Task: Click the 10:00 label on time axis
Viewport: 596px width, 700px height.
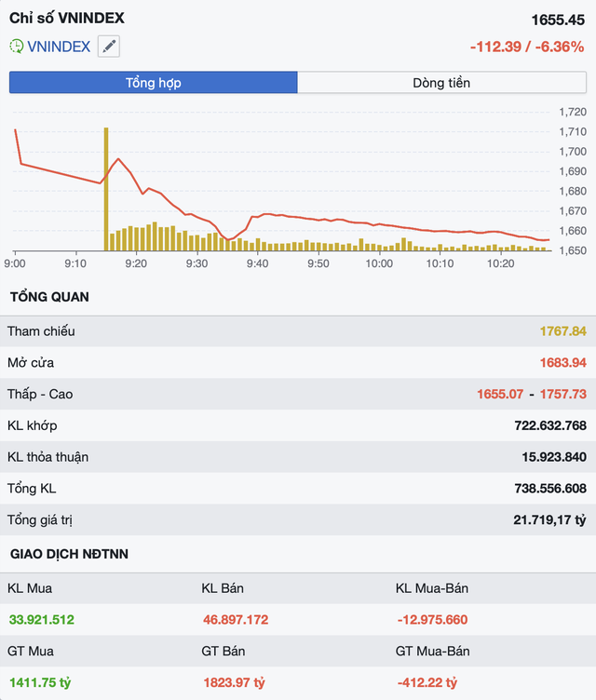Action: tap(379, 264)
